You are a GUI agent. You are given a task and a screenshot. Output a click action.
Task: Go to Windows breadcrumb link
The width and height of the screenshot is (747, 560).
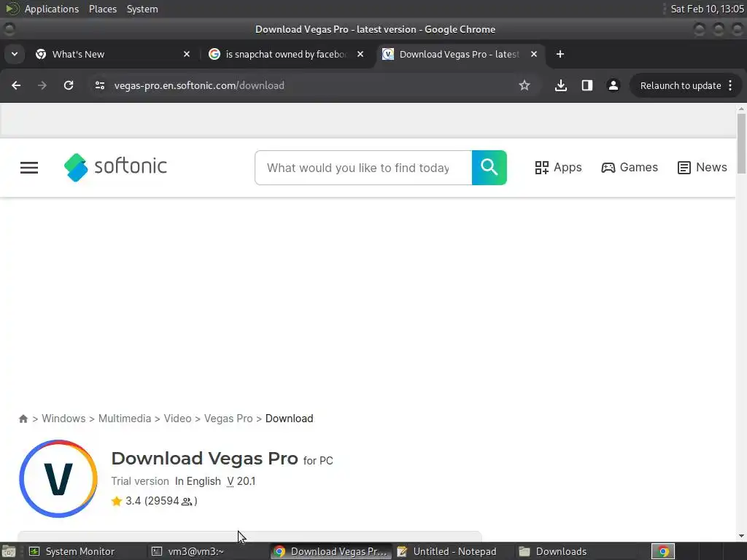click(64, 419)
